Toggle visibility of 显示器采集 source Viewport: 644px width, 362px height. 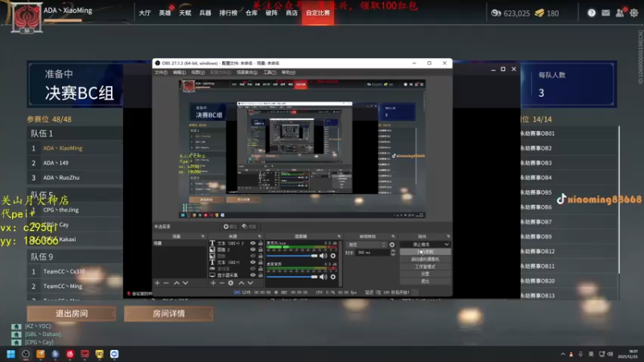coord(253,275)
